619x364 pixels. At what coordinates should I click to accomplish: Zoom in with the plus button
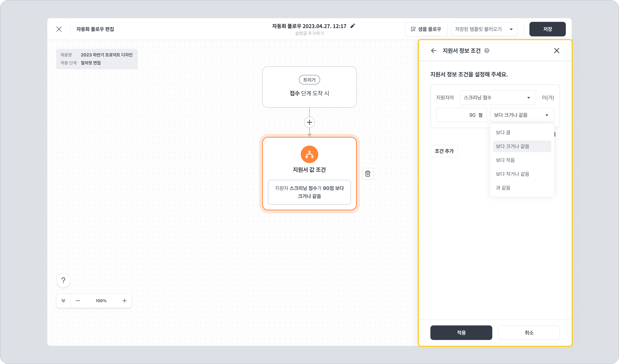(x=125, y=301)
